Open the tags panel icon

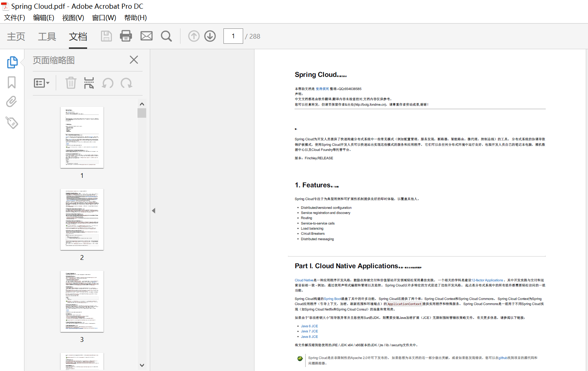pyautogui.click(x=12, y=122)
